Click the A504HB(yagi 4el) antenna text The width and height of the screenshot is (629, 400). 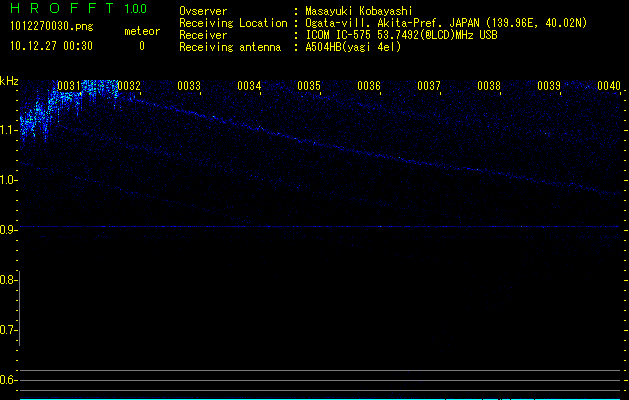click(353, 47)
